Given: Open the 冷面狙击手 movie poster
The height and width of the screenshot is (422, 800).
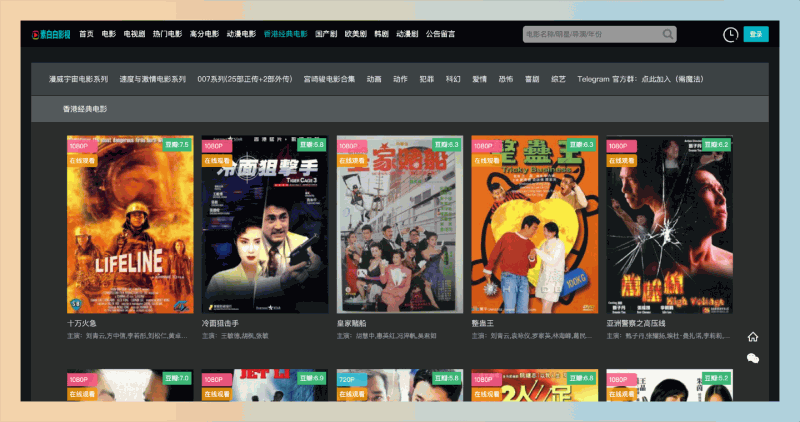Looking at the screenshot, I should point(265,225).
